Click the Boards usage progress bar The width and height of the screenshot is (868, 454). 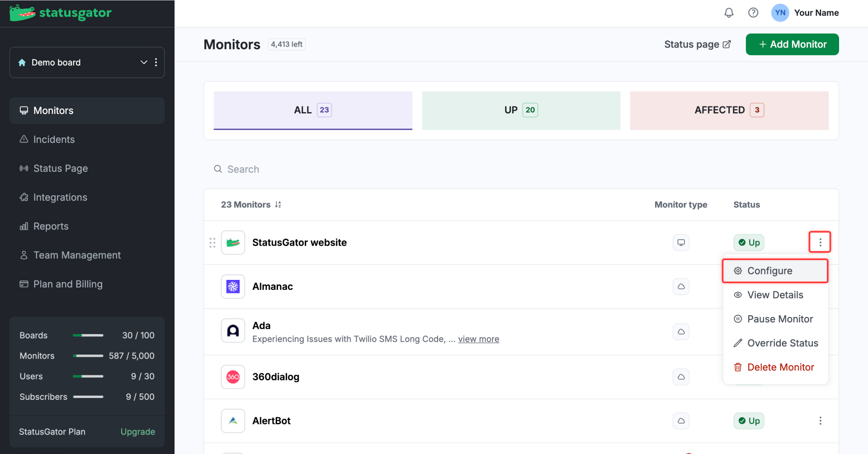[88, 336]
